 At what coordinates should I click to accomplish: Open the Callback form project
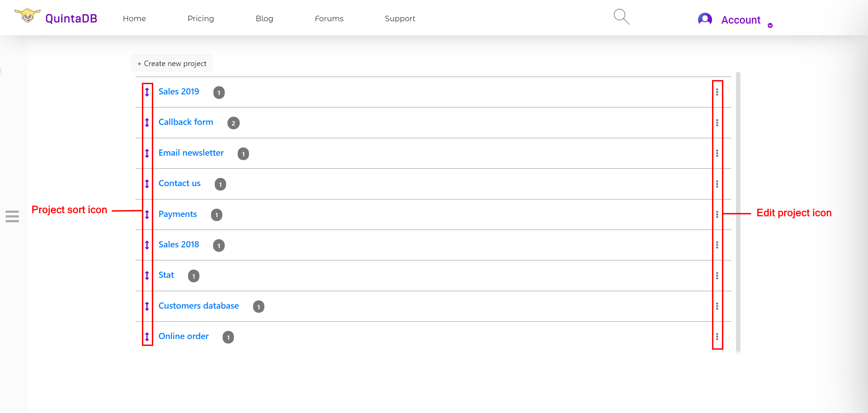point(186,122)
